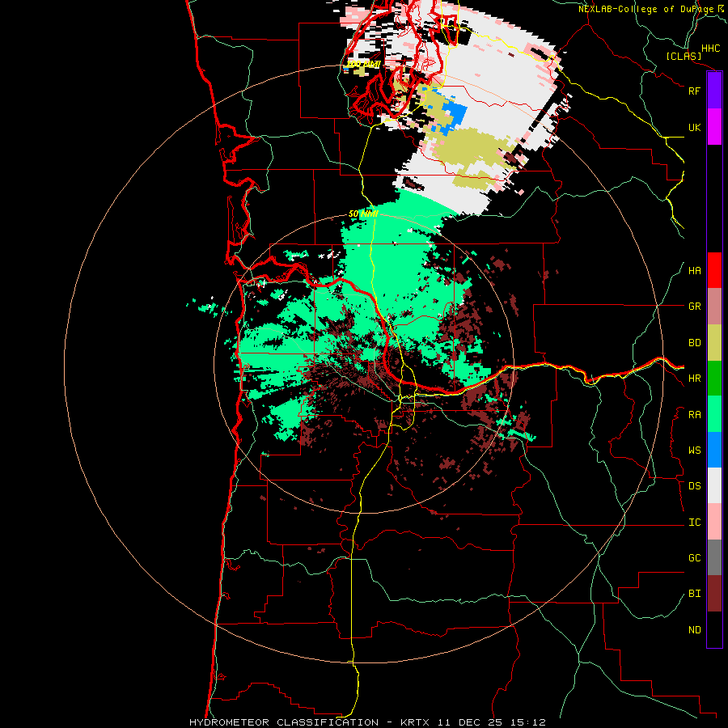Screen dimensions: 728x728
Task: Click the RA legend label
Action: (694, 415)
